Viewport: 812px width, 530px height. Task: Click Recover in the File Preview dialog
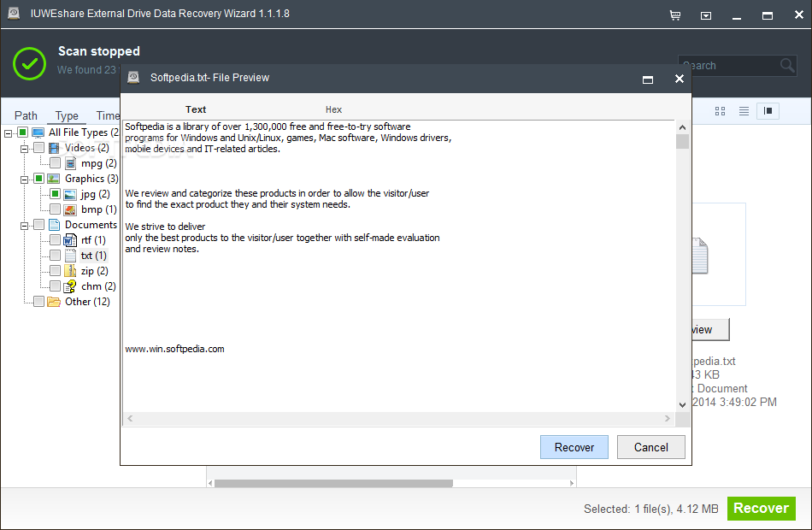pyautogui.click(x=574, y=447)
